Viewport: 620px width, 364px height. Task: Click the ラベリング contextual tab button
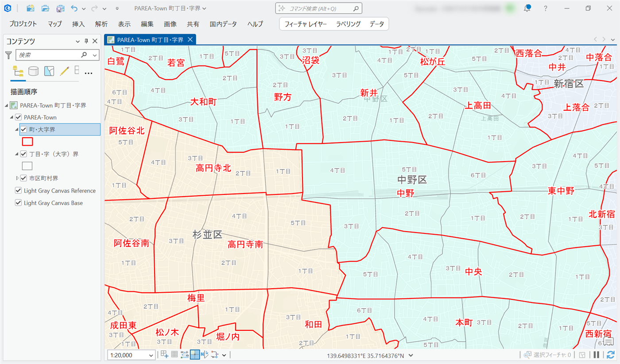click(x=348, y=24)
